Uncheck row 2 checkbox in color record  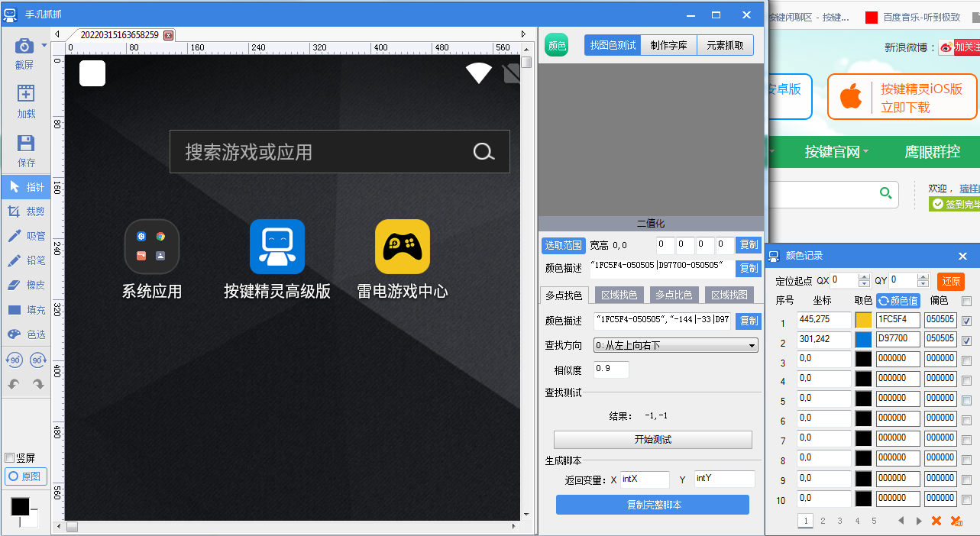pos(966,341)
